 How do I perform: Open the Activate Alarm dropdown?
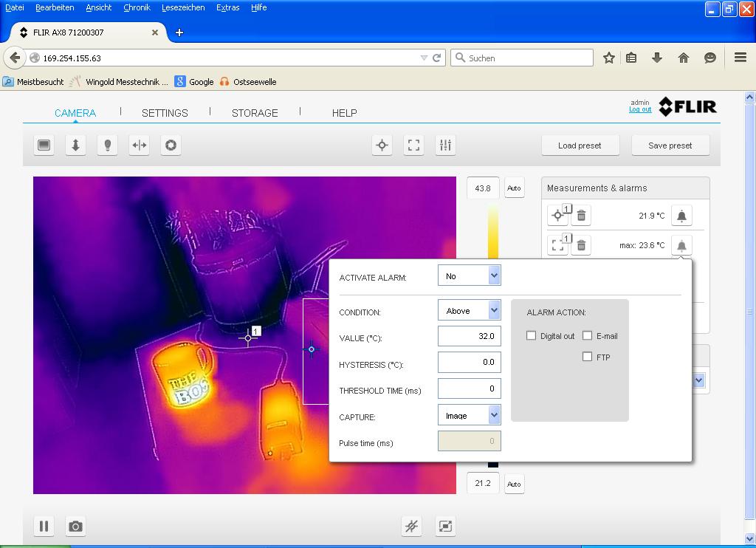click(470, 276)
